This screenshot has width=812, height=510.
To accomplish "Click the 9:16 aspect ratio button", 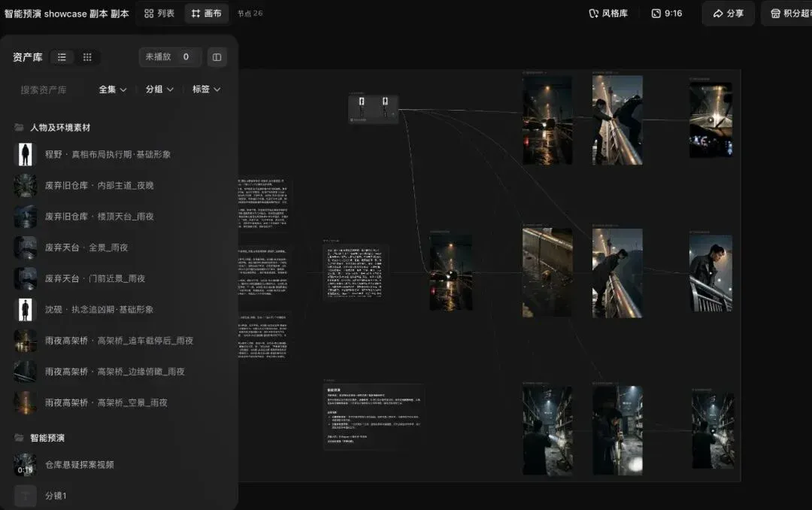I will 667,14.
